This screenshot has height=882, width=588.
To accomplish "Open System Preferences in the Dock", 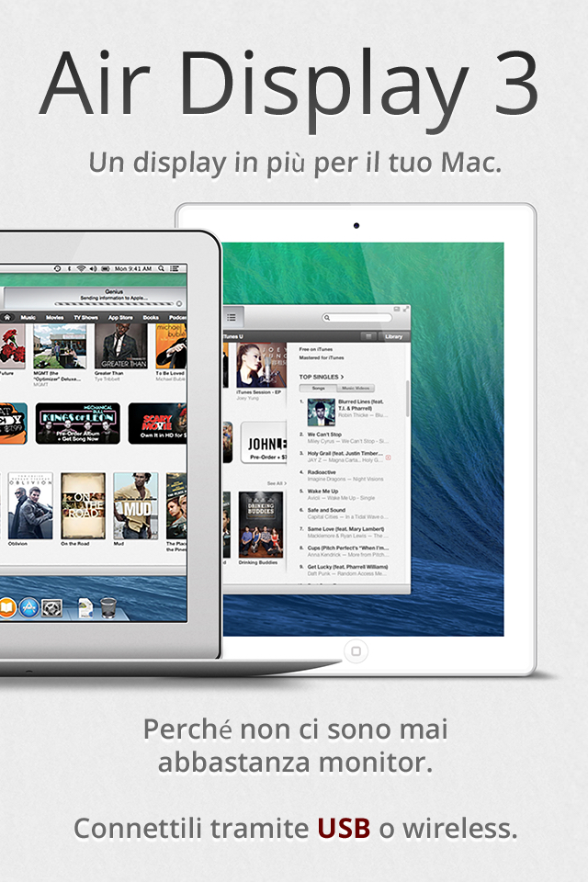I will coord(51,607).
